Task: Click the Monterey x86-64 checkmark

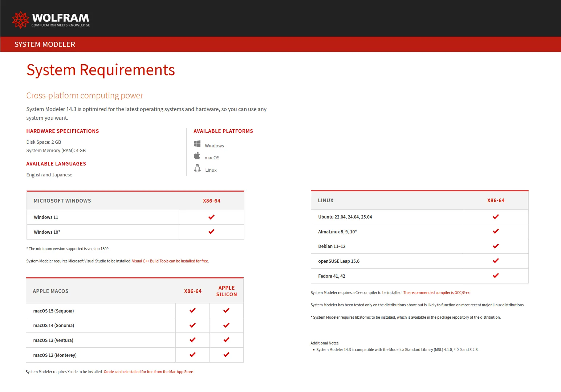Action: coord(192,355)
